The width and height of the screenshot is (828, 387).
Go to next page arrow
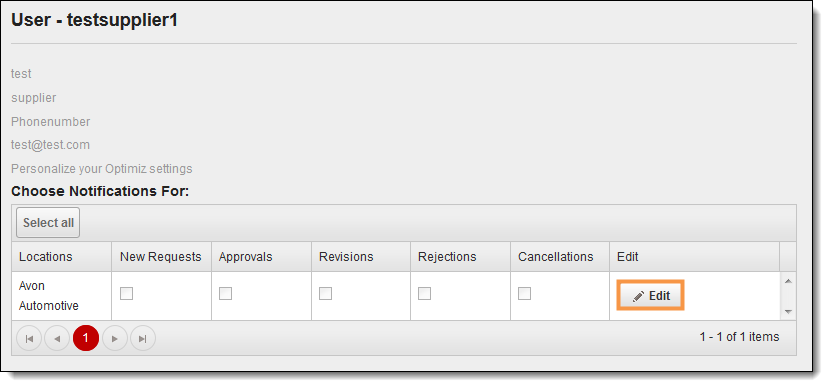tap(115, 338)
